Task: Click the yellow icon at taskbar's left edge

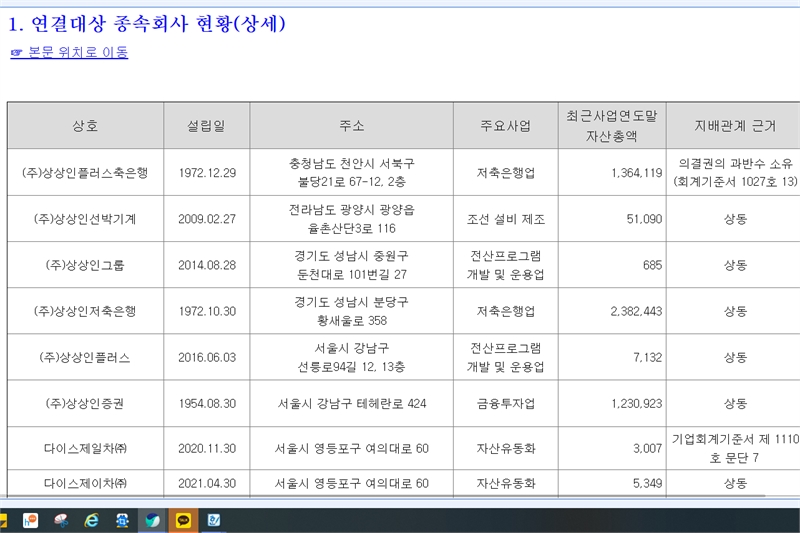Action: pos(4,520)
